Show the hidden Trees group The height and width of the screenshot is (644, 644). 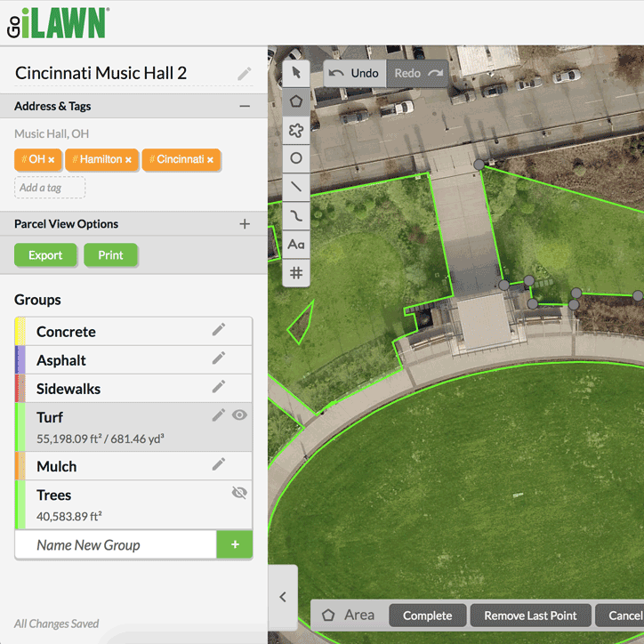pyautogui.click(x=239, y=493)
